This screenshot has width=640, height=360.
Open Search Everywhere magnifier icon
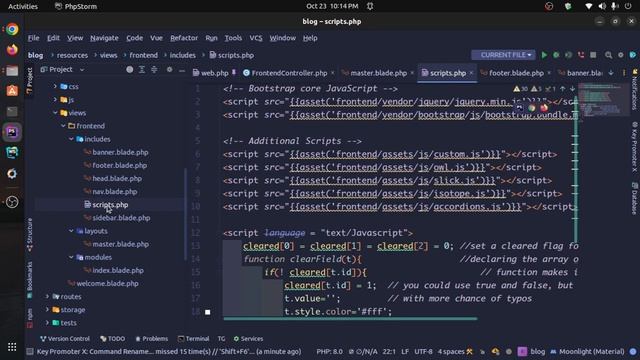click(608, 55)
